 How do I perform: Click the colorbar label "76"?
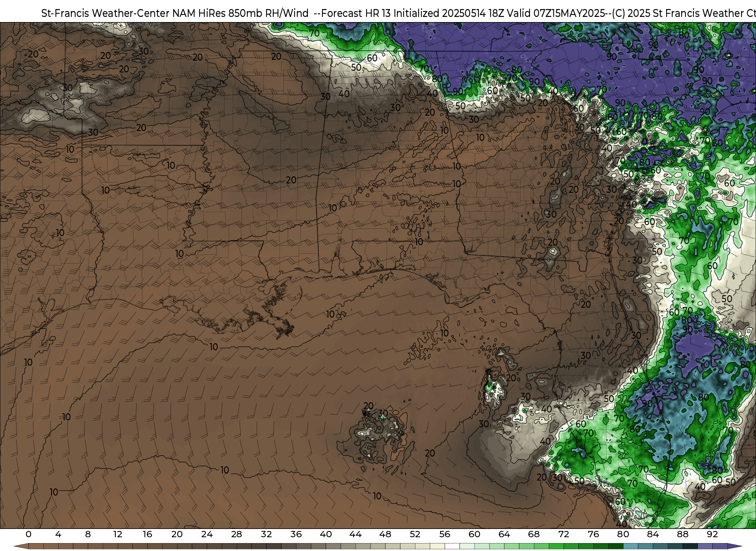(x=593, y=534)
